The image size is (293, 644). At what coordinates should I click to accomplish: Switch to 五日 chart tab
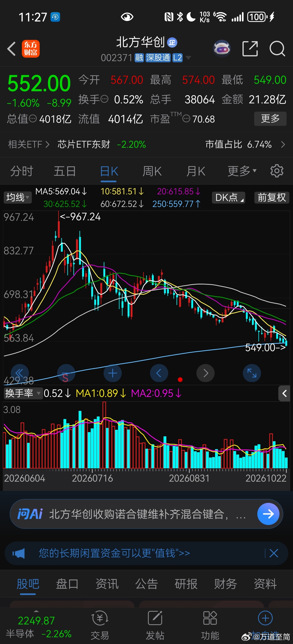click(x=65, y=171)
